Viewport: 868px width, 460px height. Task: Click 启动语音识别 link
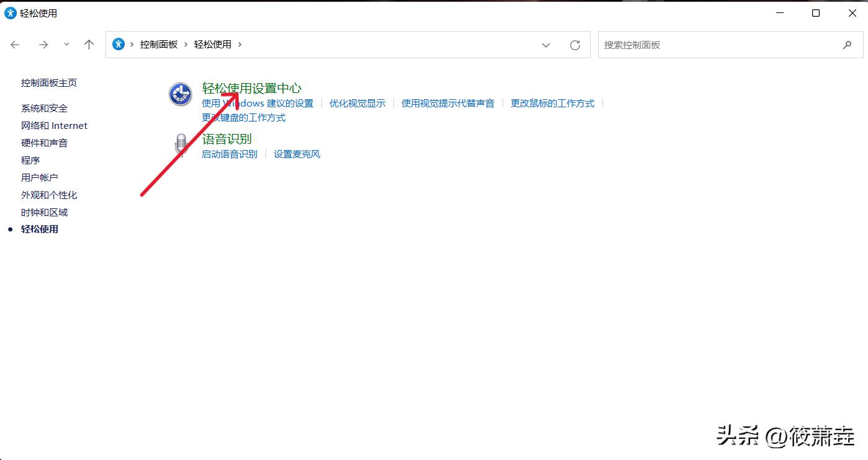point(229,154)
